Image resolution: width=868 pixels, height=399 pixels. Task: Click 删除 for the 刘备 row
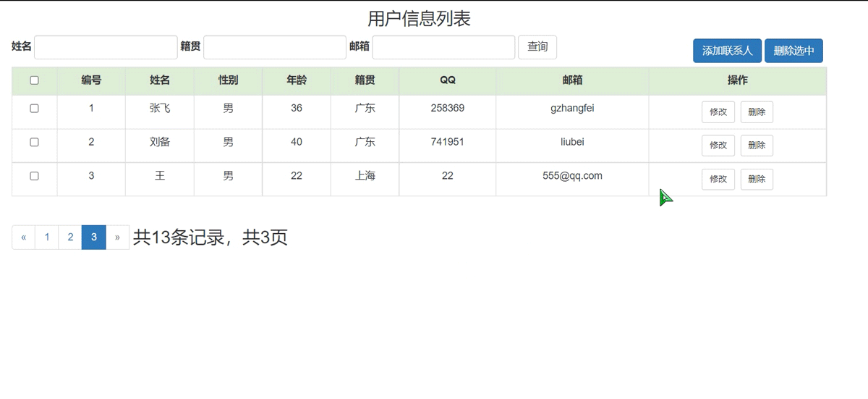click(757, 146)
